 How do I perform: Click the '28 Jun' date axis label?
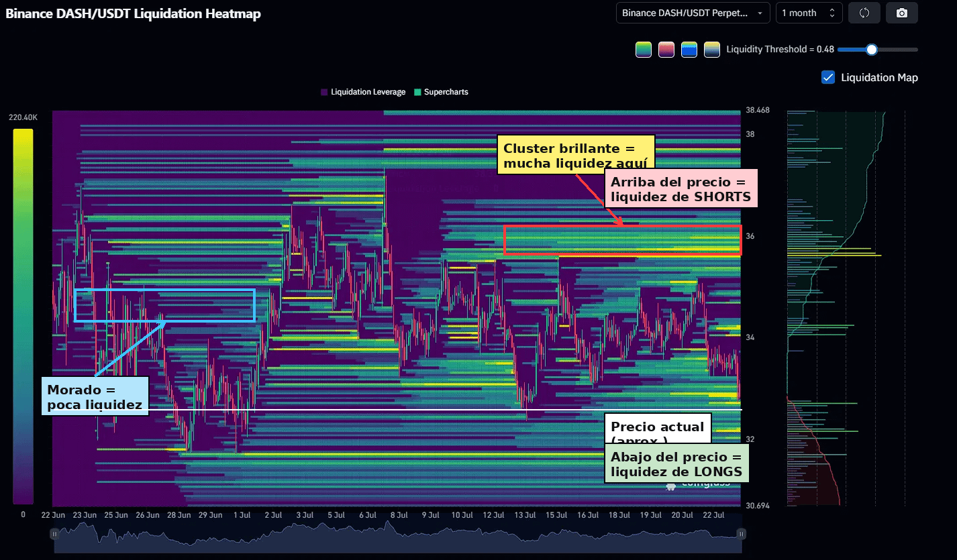coord(179,515)
